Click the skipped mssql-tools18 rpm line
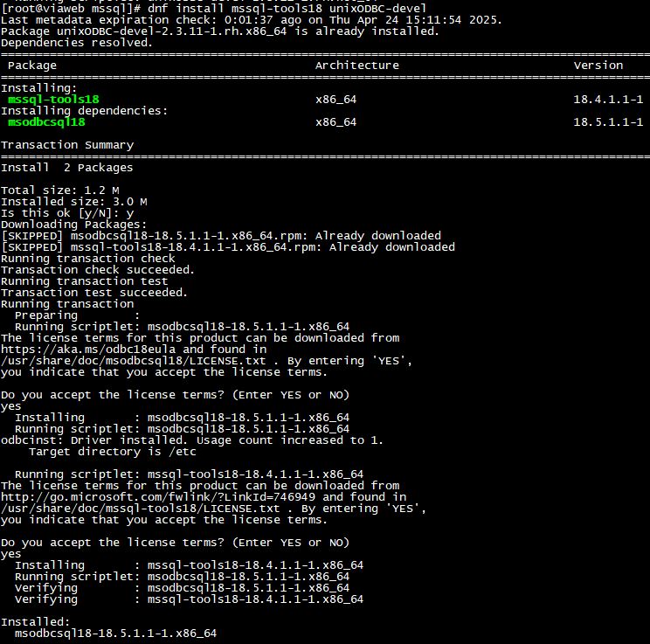The image size is (650, 644). tap(228, 247)
